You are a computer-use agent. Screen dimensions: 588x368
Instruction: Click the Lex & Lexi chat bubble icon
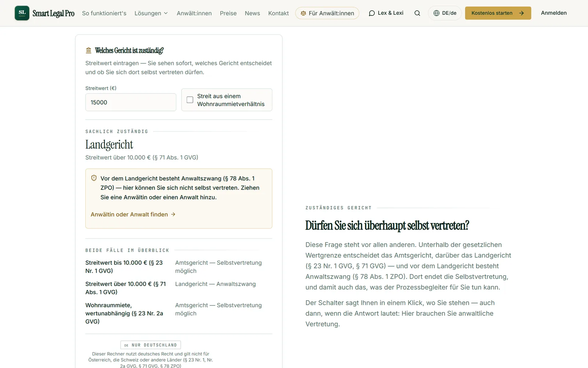point(372,13)
